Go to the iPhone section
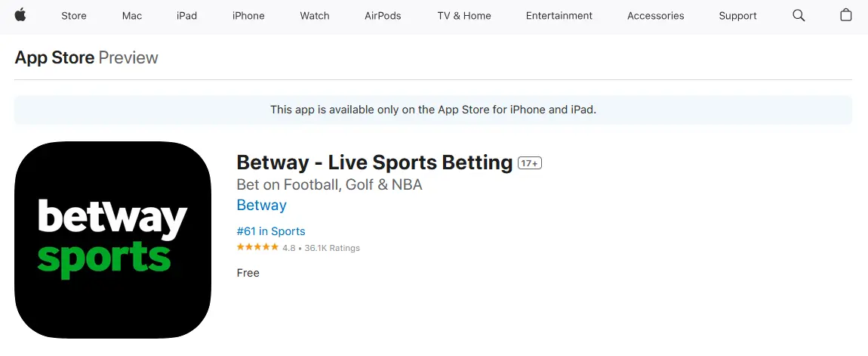 click(248, 16)
